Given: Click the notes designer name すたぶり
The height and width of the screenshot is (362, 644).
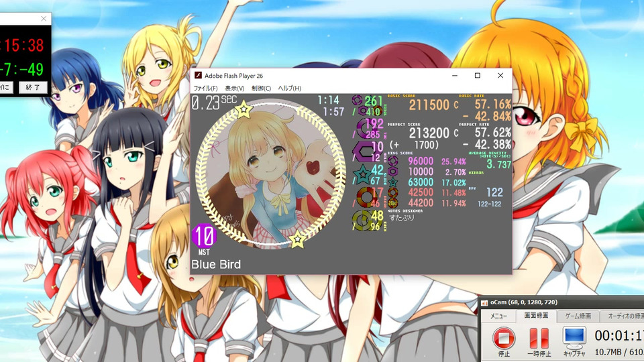Looking at the screenshot, I should pyautogui.click(x=402, y=218).
